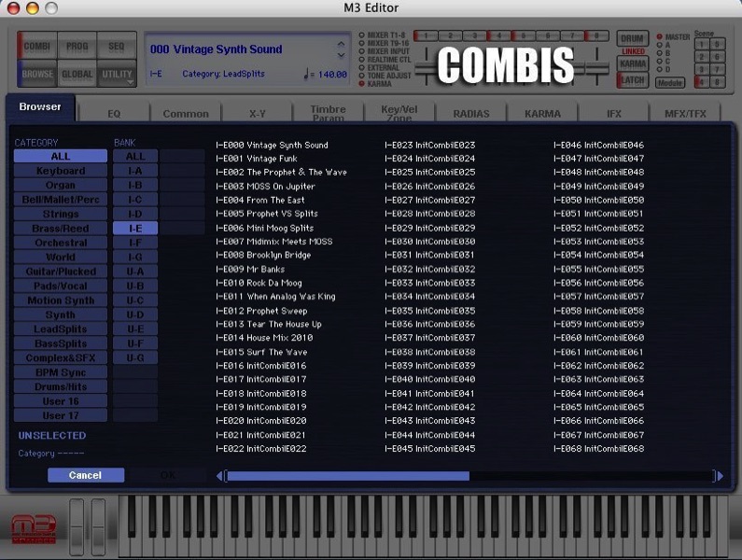Switch to COMBI mode
This screenshot has height=560, width=742.
click(37, 46)
